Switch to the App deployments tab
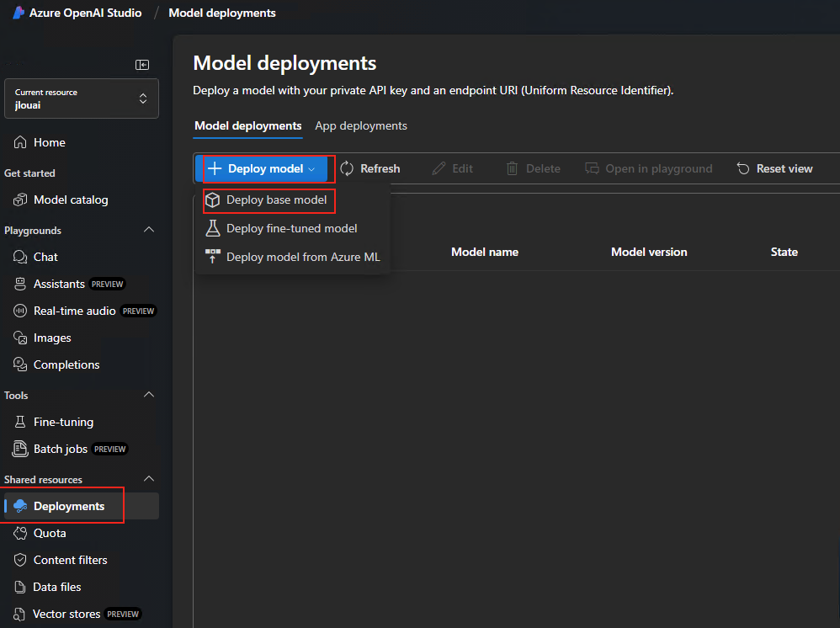This screenshot has width=840, height=628. click(361, 126)
